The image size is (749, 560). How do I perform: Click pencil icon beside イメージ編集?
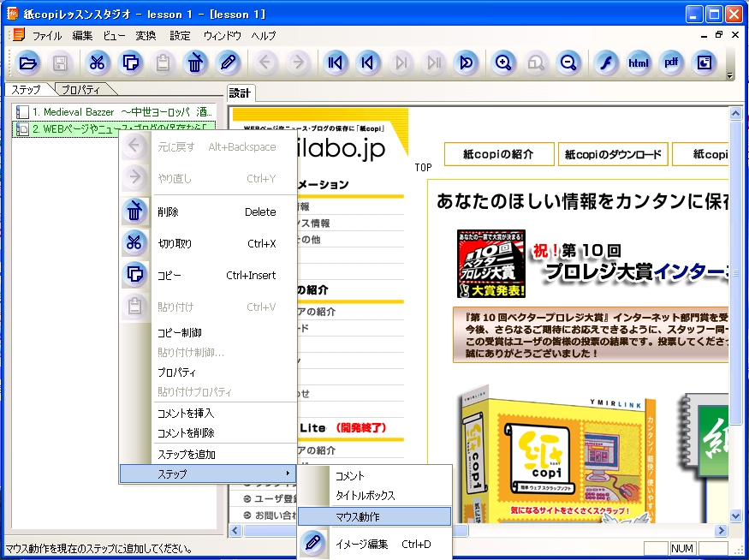[x=313, y=543]
